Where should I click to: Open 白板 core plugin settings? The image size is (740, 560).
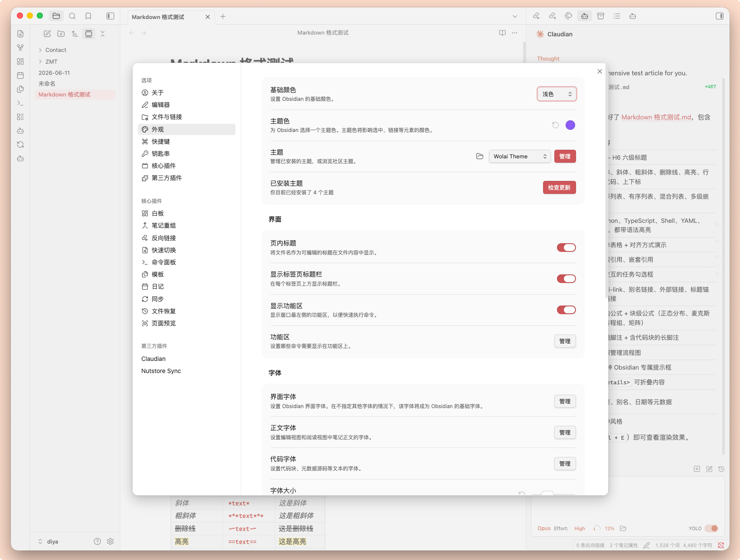[x=187, y=213]
